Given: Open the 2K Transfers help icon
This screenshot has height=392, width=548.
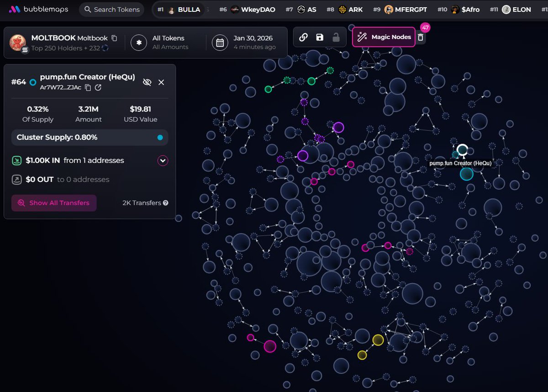Looking at the screenshot, I should (165, 203).
